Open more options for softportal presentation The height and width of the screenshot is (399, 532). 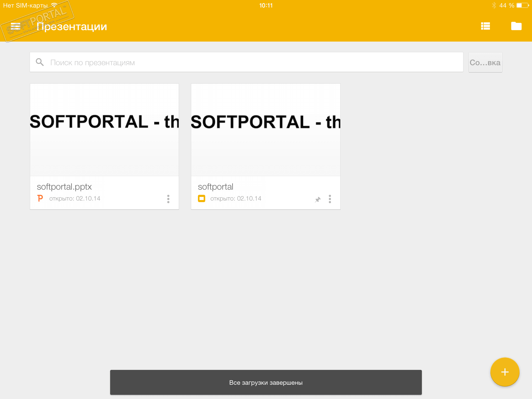point(330,199)
